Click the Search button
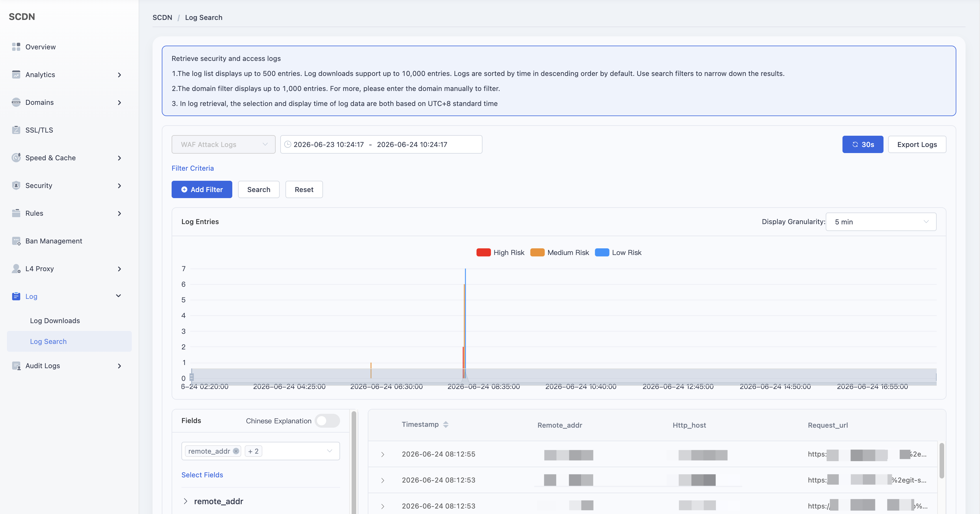This screenshot has height=514, width=980. (259, 189)
